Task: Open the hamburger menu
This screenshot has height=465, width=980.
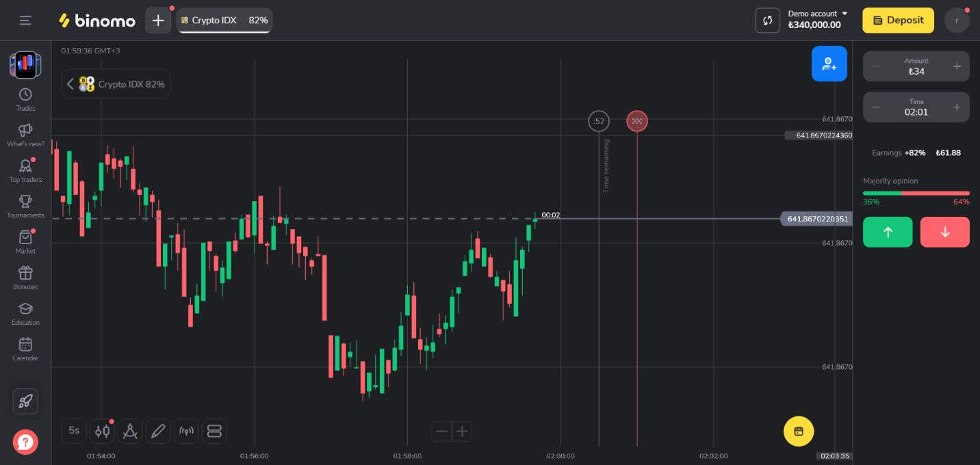Action: click(25, 21)
